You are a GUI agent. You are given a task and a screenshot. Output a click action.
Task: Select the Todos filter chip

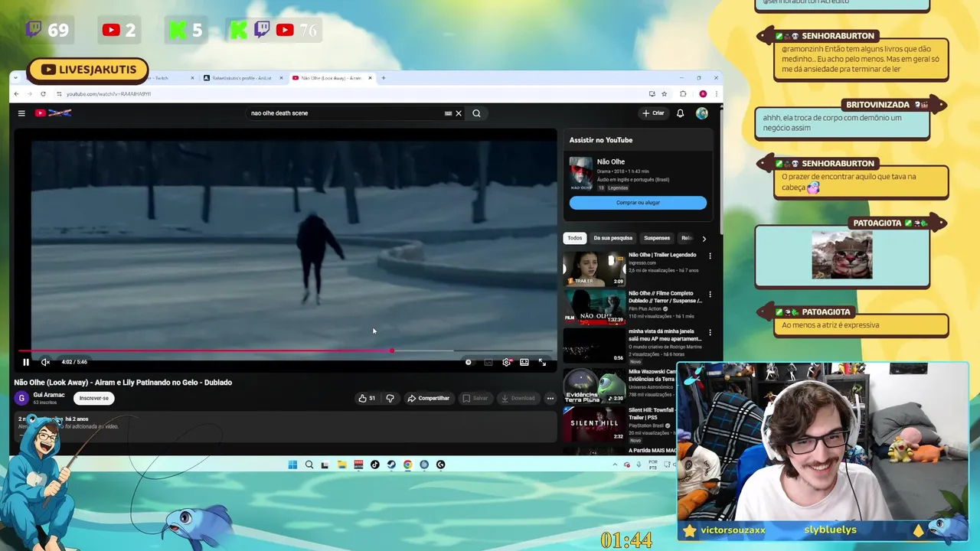point(575,238)
